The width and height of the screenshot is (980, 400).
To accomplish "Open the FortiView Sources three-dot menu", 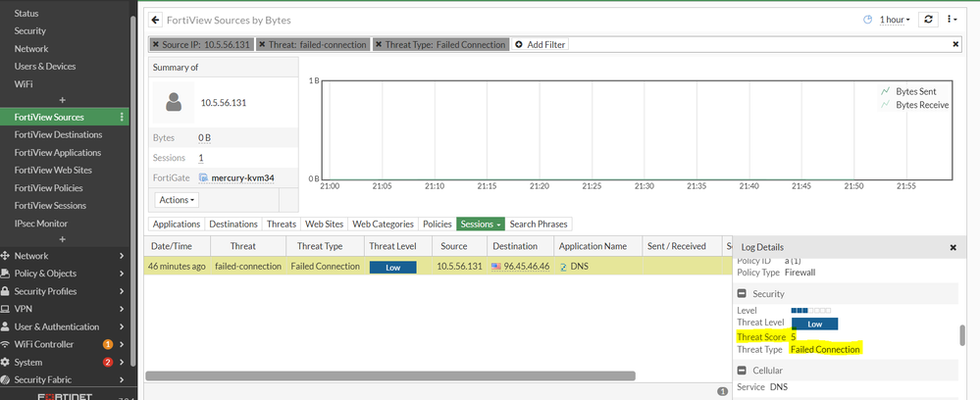I will tap(122, 117).
